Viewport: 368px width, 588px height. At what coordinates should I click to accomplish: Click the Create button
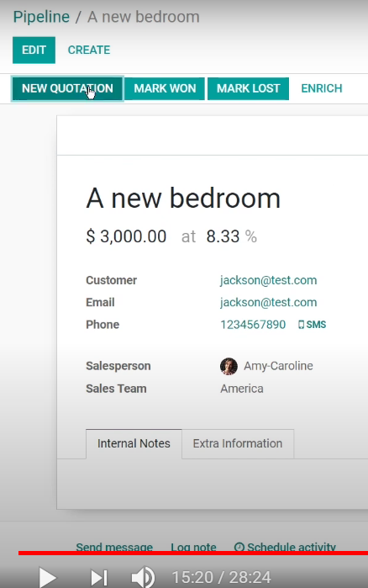click(x=89, y=50)
